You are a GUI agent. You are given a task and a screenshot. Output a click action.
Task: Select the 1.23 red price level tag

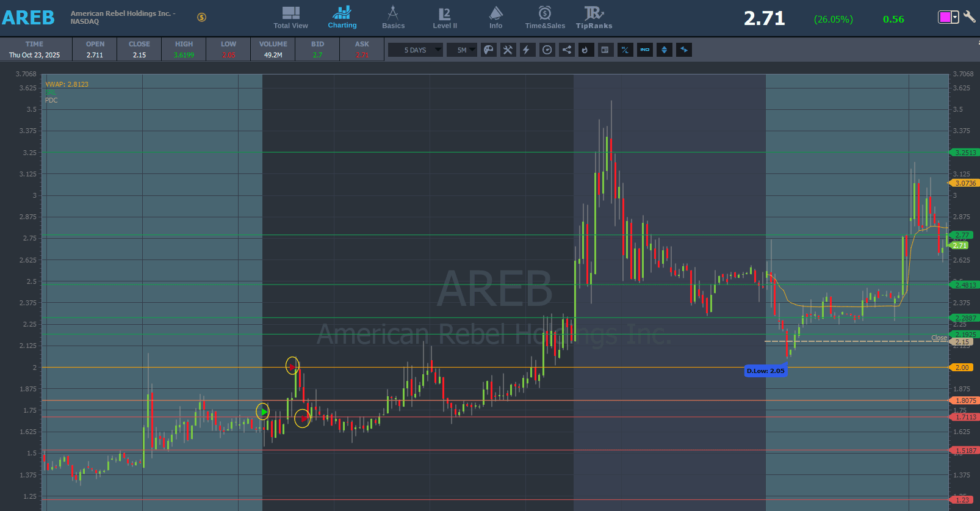pos(962,500)
